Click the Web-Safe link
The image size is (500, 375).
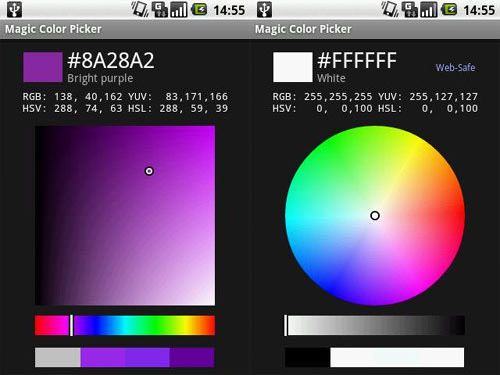click(455, 68)
